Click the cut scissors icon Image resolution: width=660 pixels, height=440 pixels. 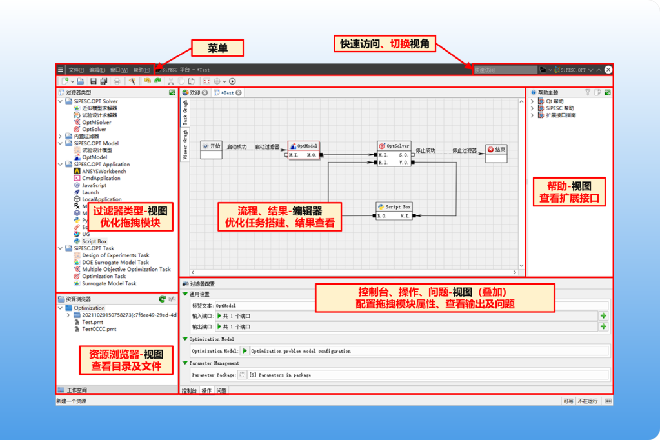[x=171, y=81]
